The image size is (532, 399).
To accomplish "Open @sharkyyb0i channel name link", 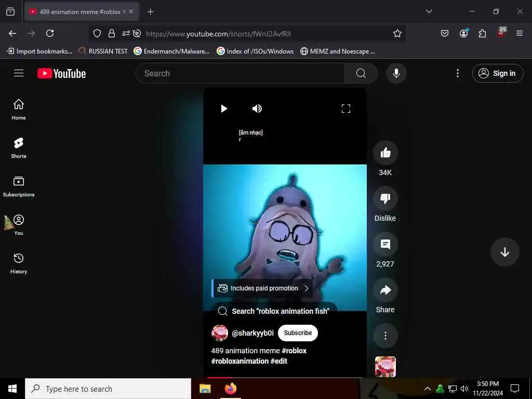I will point(252,333).
